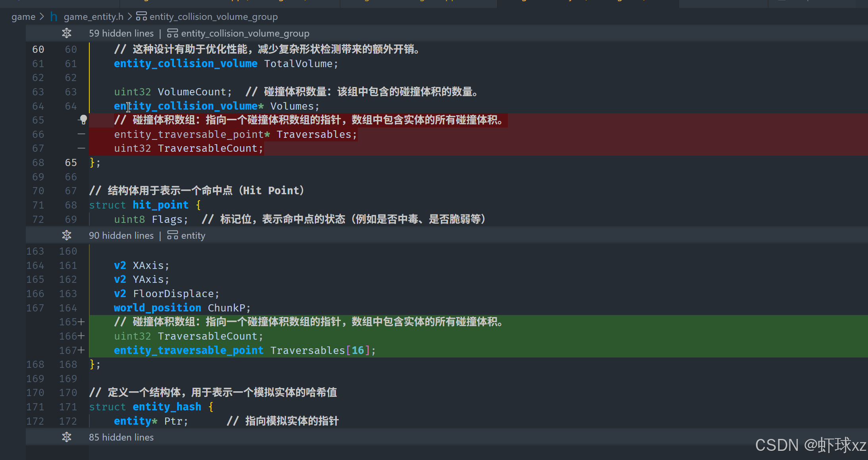The image size is (868, 460).
Task: Click the h file icon in breadcrumbs
Action: 54,17
